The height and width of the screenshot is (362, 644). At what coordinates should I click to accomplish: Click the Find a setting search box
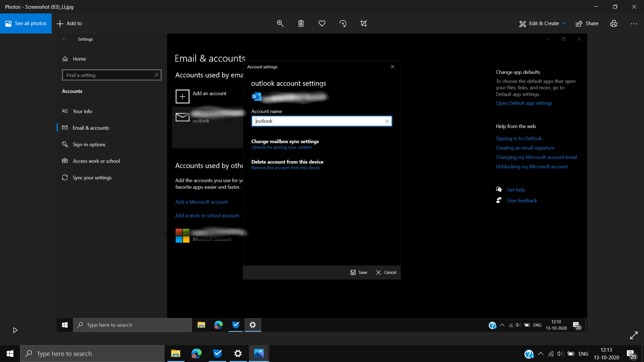112,75
